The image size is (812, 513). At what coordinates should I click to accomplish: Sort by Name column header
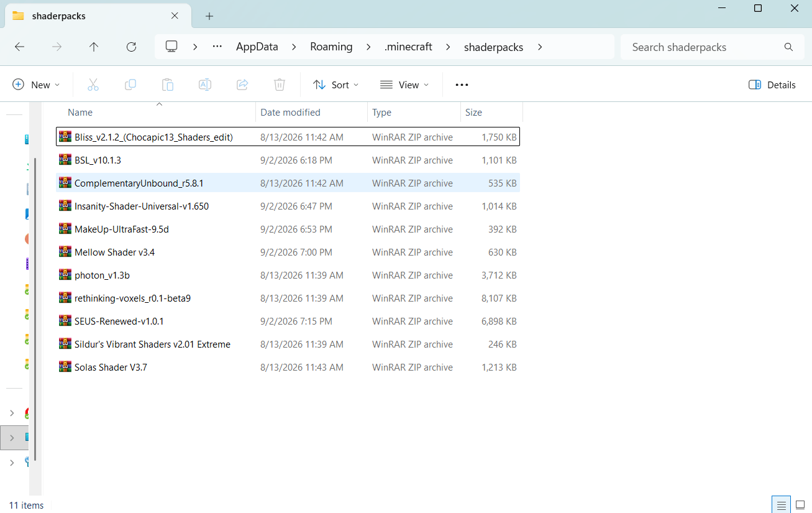point(80,113)
